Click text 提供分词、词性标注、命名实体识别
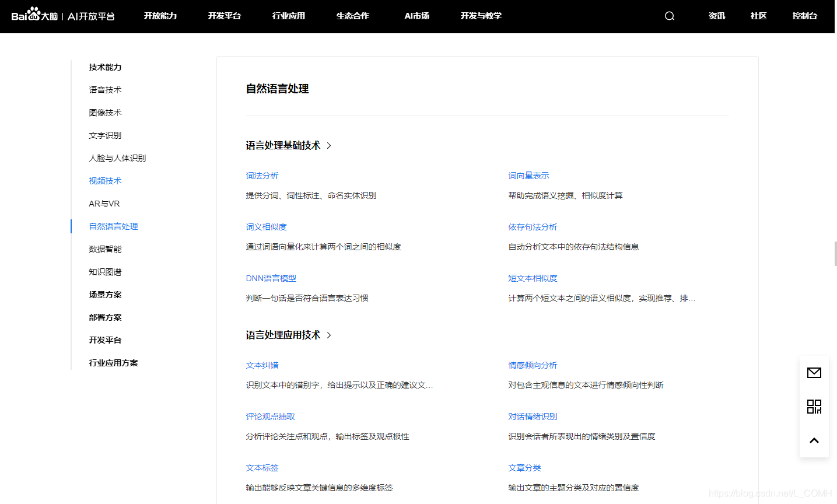This screenshot has width=837, height=504. click(x=311, y=195)
